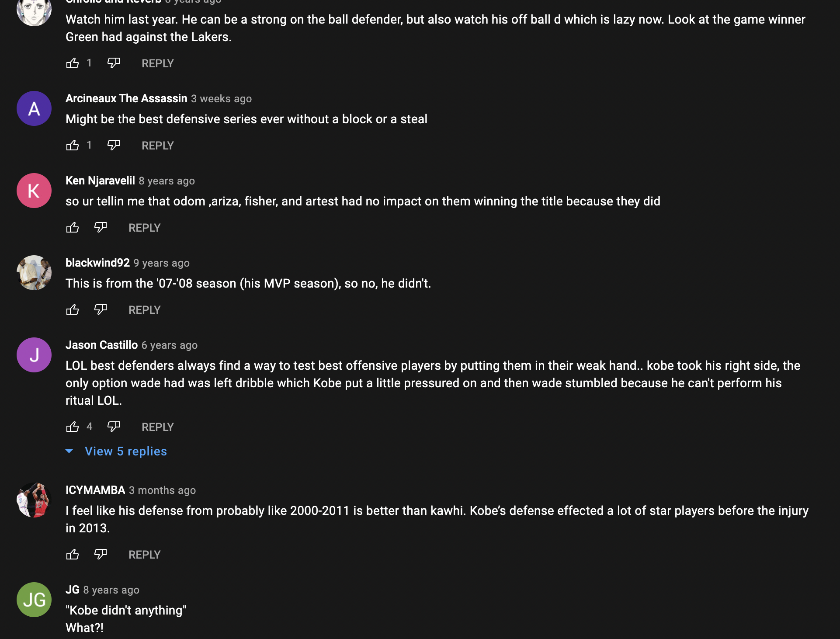The image size is (840, 639).
Task: Like Ken Njaravelil's comment
Action: point(73,228)
